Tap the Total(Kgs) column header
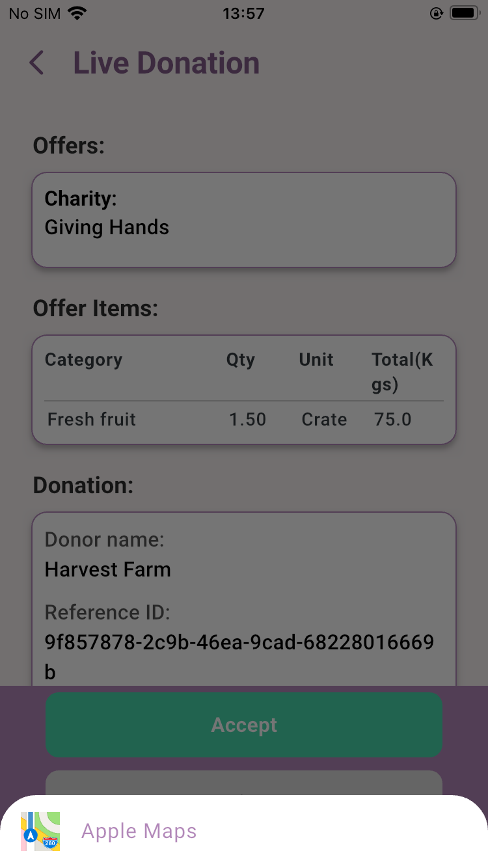 402,372
